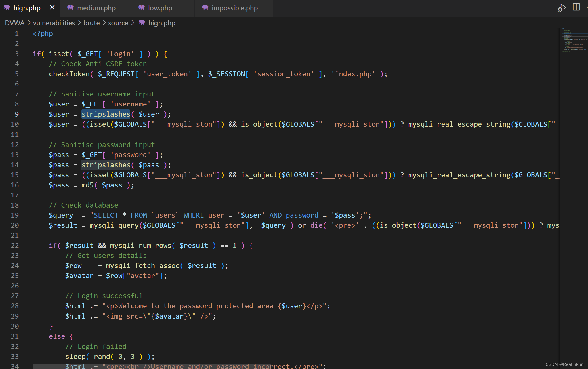Click the PHP icon on impossible.php tab
This screenshot has width=588, height=369.
pos(205,8)
